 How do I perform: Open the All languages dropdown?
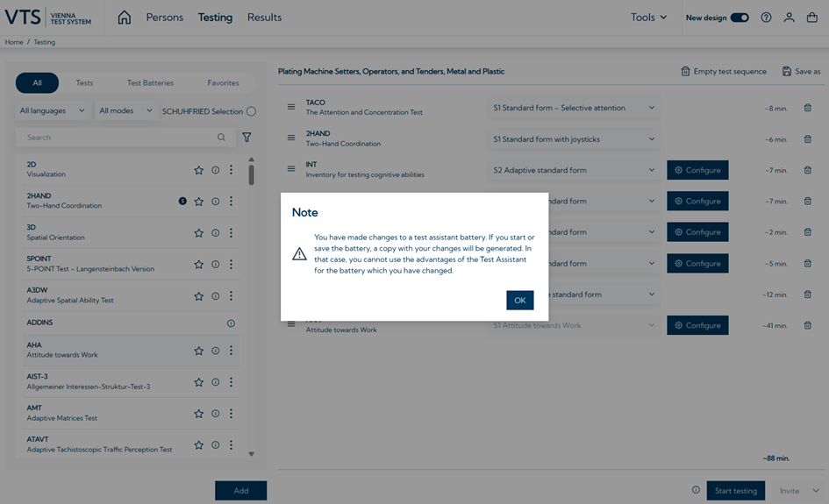(53, 111)
